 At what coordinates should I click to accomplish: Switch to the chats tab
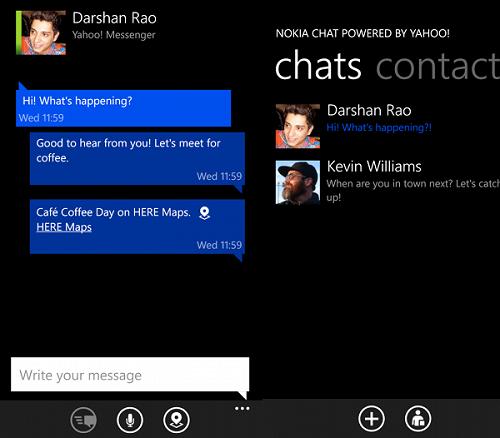318,66
